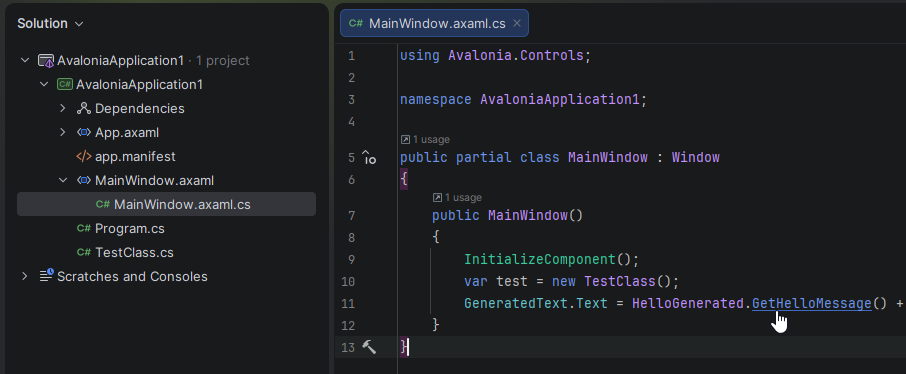The image size is (906, 374).
Task: Click AvaloniaApplication1 in the namespace line
Action: coord(560,99)
